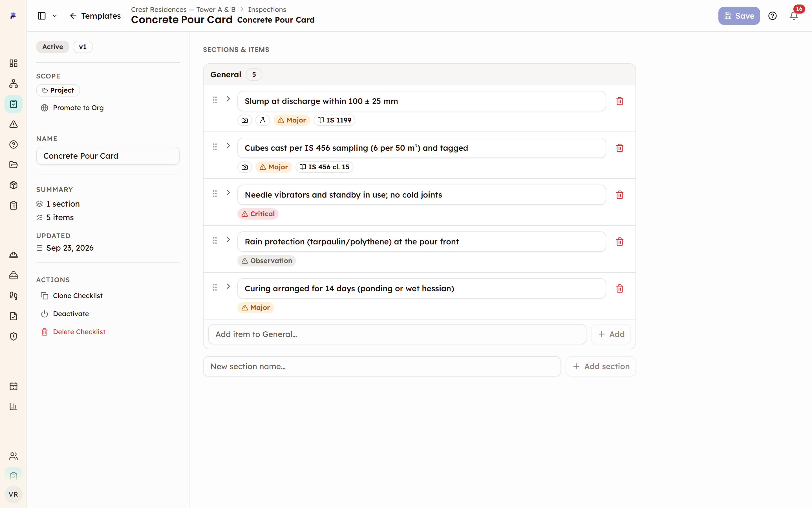Click Major severity tag on Slump item
The image size is (812, 508).
point(292,120)
